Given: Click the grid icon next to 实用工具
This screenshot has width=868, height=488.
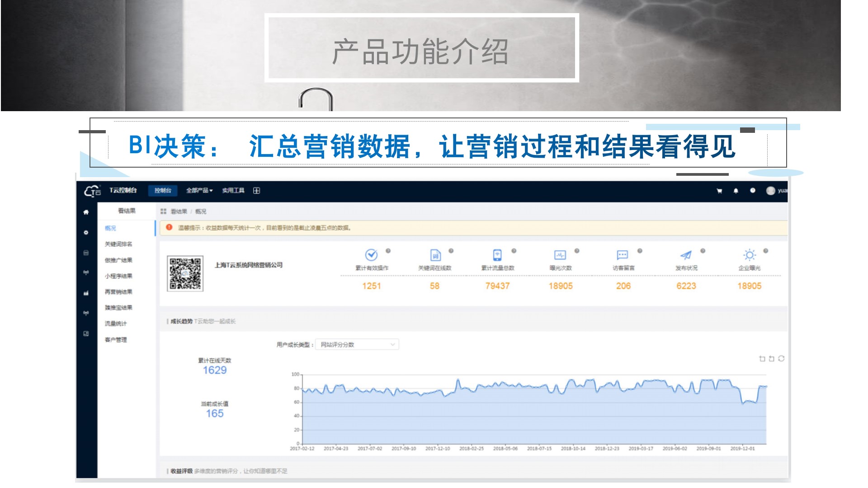Looking at the screenshot, I should (x=256, y=191).
